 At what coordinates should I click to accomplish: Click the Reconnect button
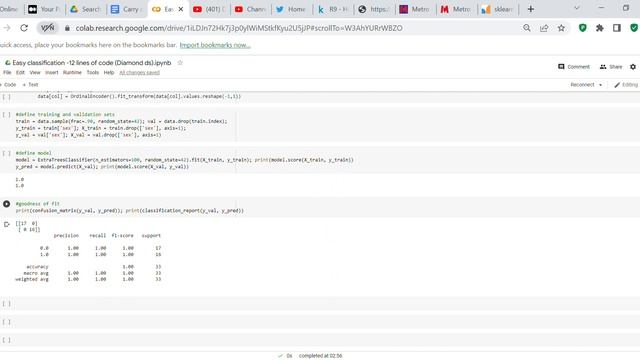(x=582, y=85)
